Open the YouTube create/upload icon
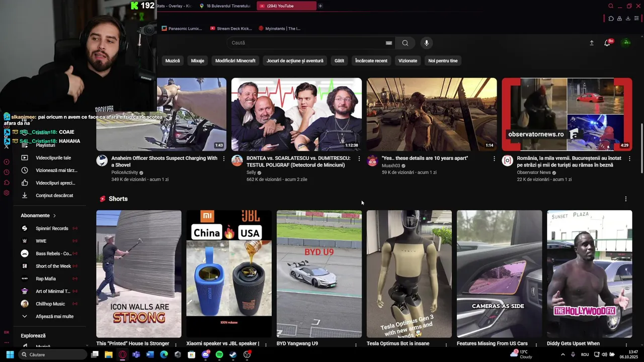This screenshot has height=362, width=644. click(592, 43)
